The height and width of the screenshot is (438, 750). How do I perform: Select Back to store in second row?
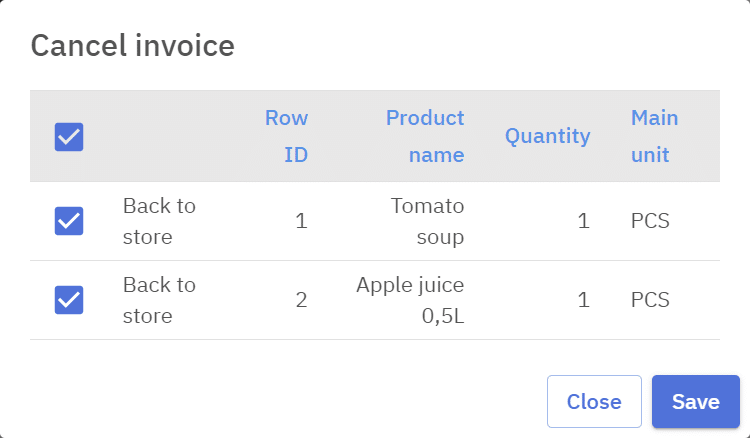[x=159, y=300]
